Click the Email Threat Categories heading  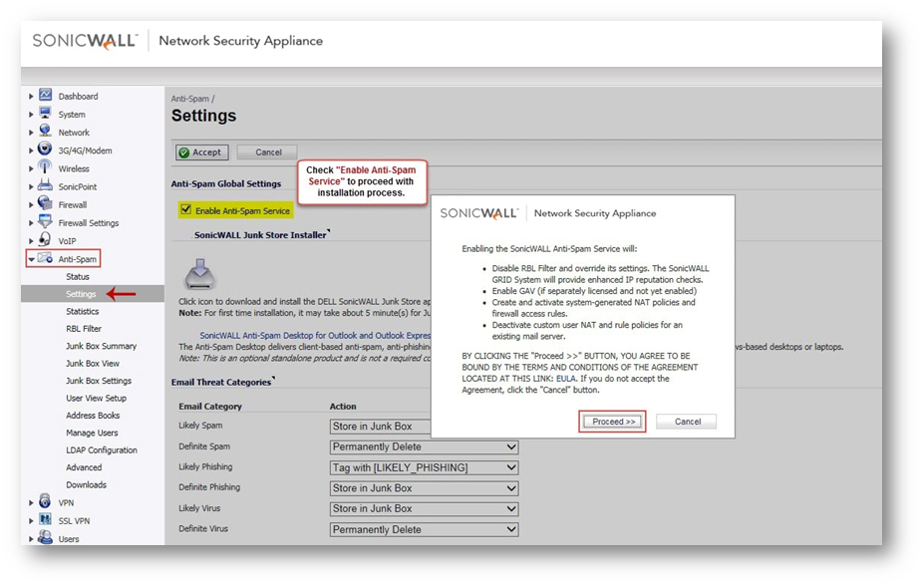(x=221, y=382)
